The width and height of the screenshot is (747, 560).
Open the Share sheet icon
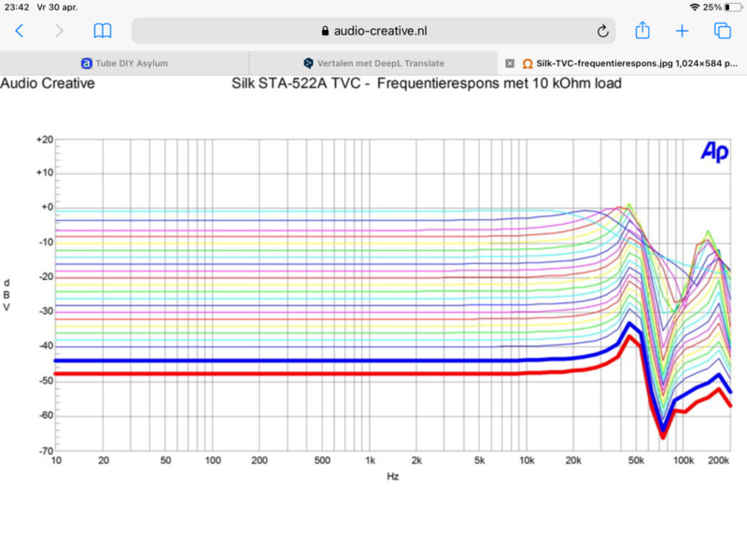click(642, 30)
